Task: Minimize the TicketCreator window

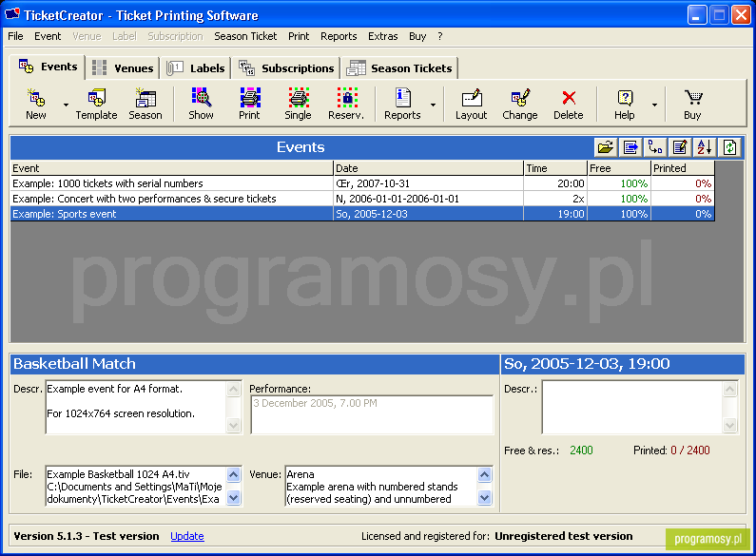Action: point(696,15)
